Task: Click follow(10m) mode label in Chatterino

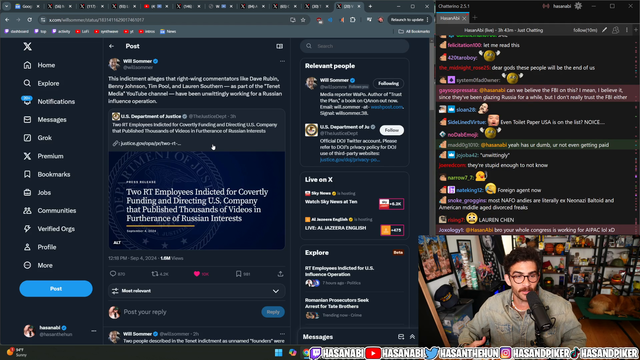Action: [585, 30]
